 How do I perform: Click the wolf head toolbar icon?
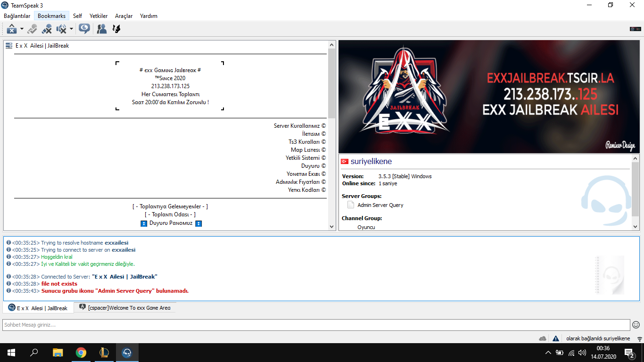click(116, 29)
